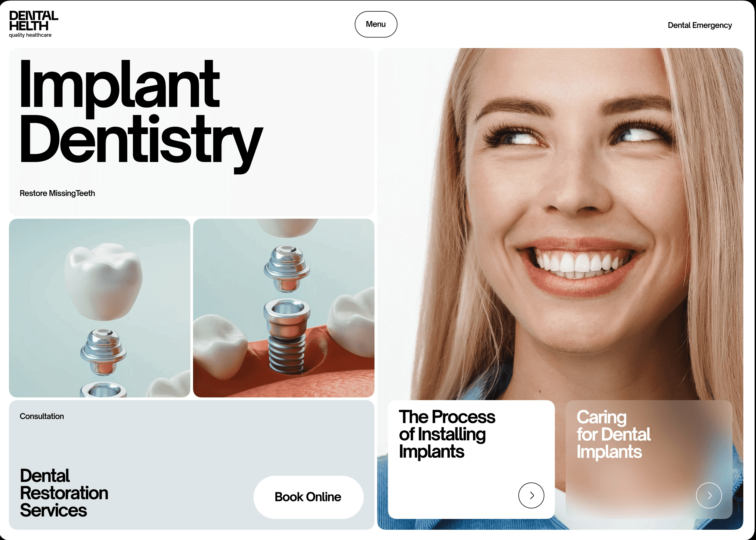Open the Menu button
The width and height of the screenshot is (756, 540).
coord(376,24)
